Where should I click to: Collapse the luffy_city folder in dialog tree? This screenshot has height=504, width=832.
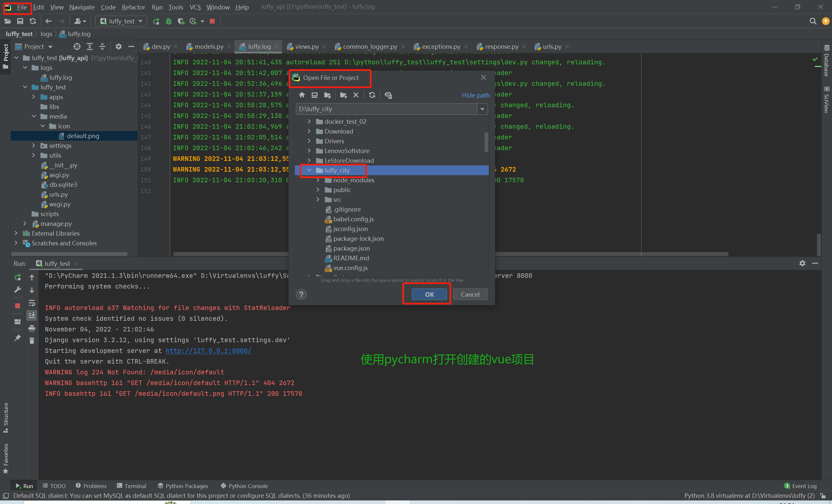[x=309, y=170]
